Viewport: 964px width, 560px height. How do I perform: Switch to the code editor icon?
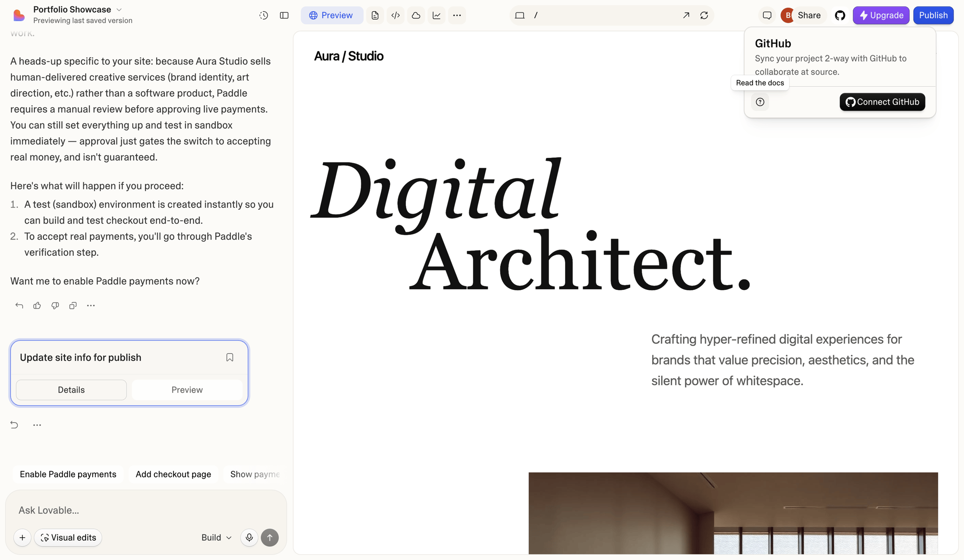click(396, 15)
